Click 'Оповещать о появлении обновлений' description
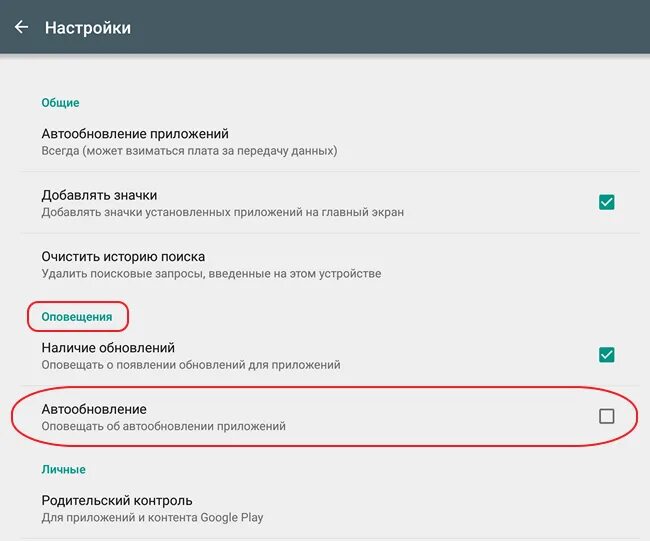 [190, 365]
